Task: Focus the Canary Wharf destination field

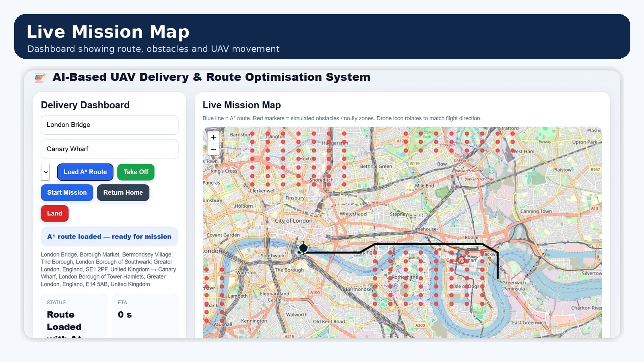Action: pyautogui.click(x=109, y=149)
